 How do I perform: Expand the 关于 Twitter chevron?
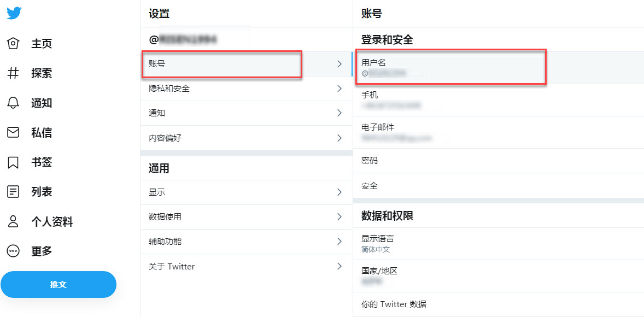339,266
